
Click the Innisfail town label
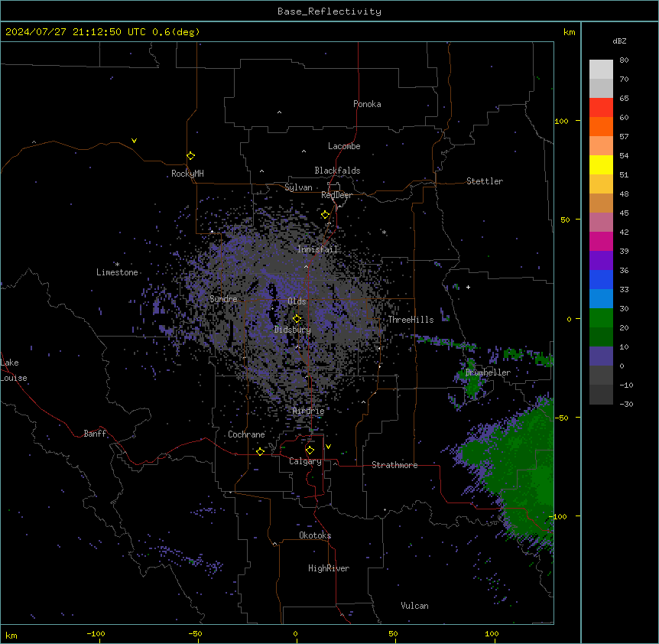coord(317,249)
